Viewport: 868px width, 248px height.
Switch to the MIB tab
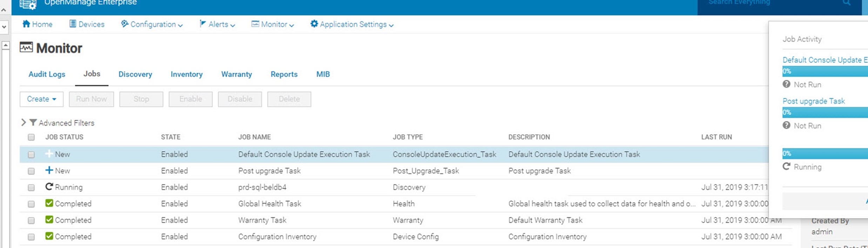[323, 74]
